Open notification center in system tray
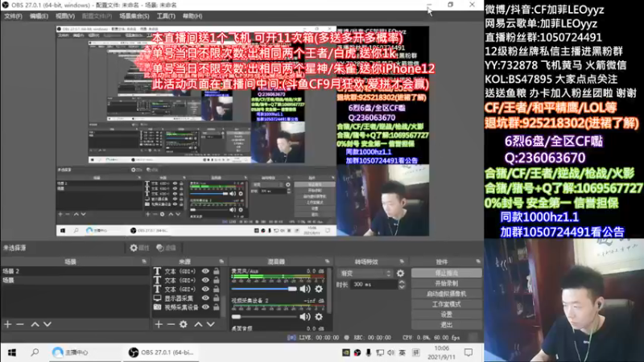Screen dimensions: 644x362 point(469,352)
